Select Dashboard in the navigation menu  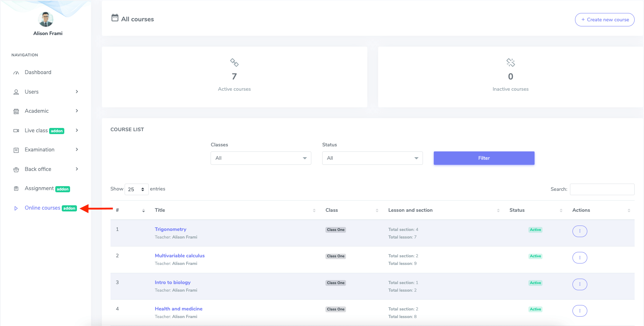click(37, 72)
